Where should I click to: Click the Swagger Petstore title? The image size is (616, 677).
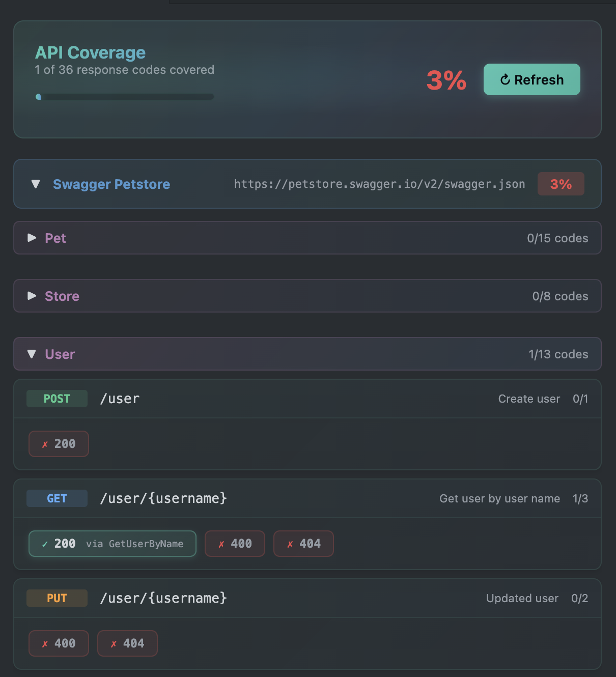click(111, 184)
